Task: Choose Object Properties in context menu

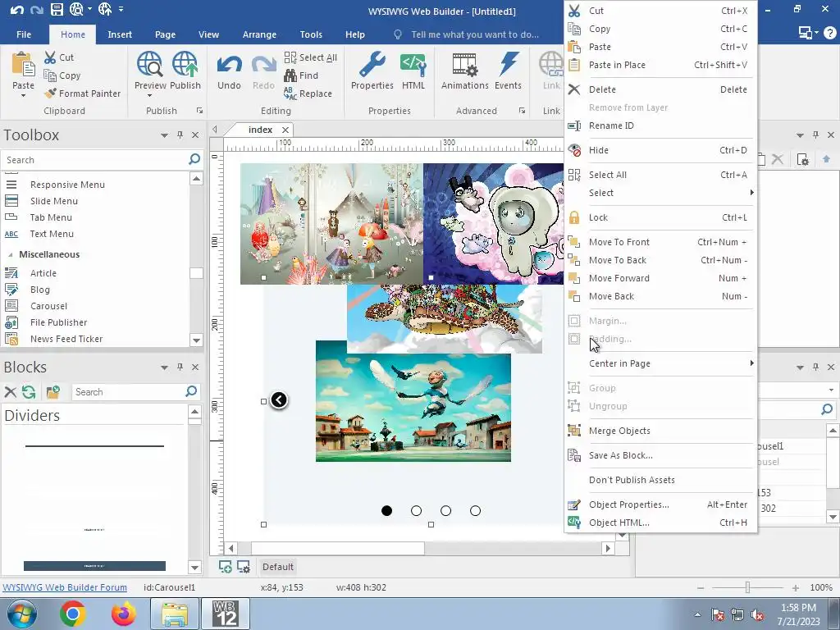Action: pyautogui.click(x=660, y=504)
